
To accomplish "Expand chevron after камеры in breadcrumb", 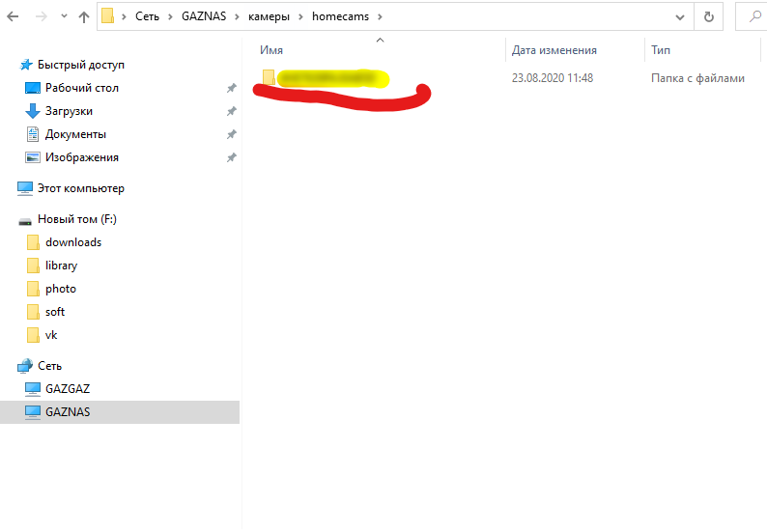I will coord(300,17).
